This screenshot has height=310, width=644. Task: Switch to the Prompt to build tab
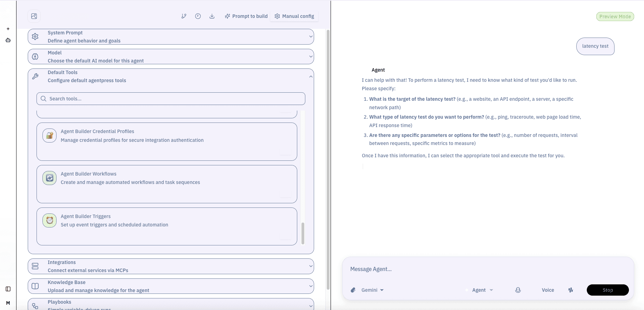246,16
